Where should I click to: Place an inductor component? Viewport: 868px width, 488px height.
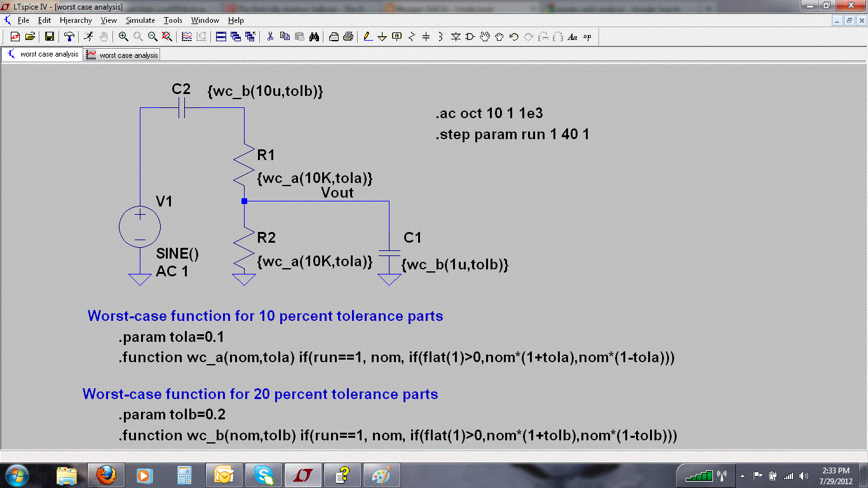click(x=441, y=36)
